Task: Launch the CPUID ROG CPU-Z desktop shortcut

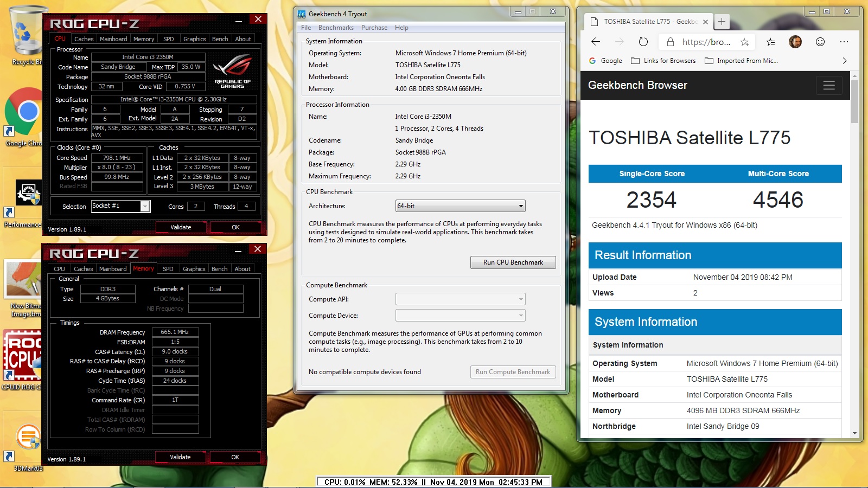Action: click(x=23, y=359)
